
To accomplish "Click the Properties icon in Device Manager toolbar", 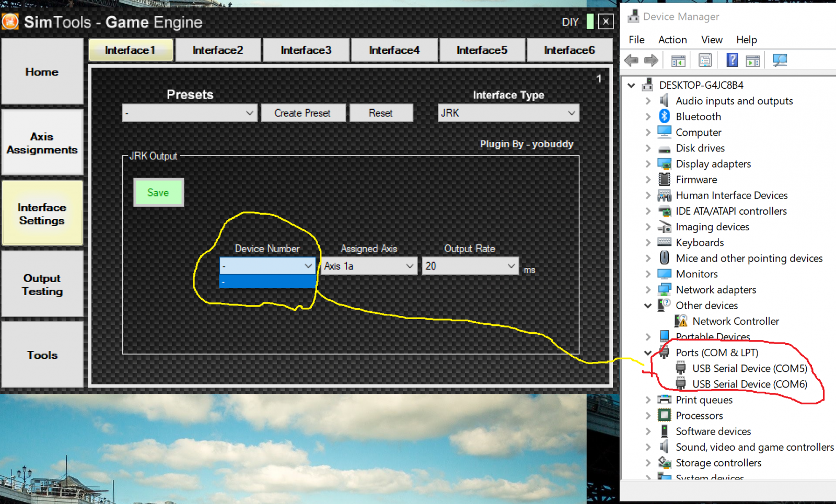I will point(705,60).
